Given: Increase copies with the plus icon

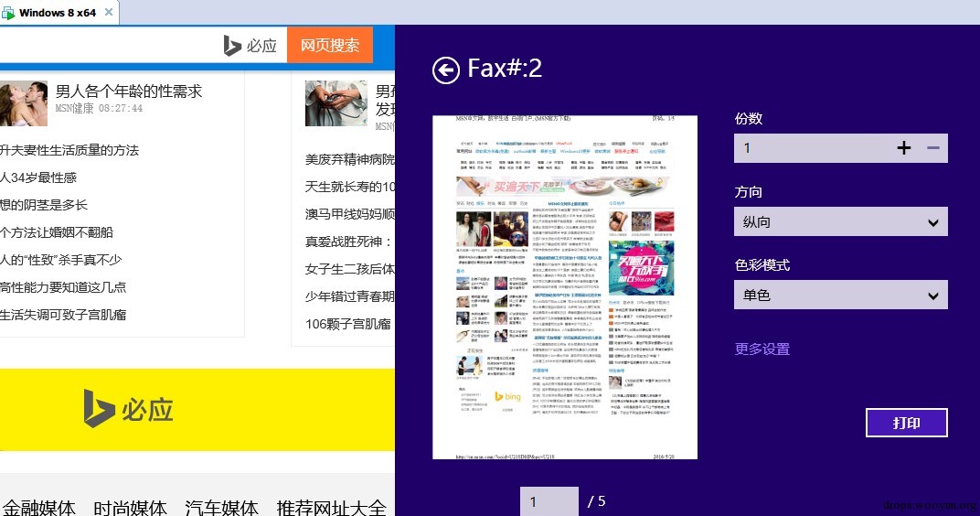Looking at the screenshot, I should pyautogui.click(x=904, y=148).
